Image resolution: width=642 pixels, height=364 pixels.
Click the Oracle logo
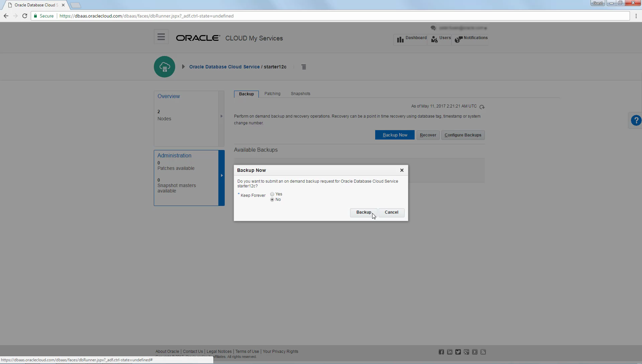point(198,38)
